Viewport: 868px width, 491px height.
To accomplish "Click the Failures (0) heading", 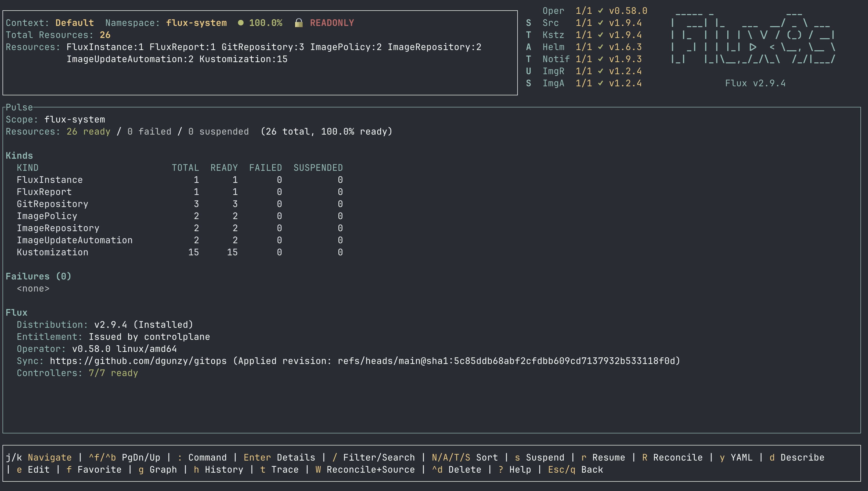I will point(39,276).
